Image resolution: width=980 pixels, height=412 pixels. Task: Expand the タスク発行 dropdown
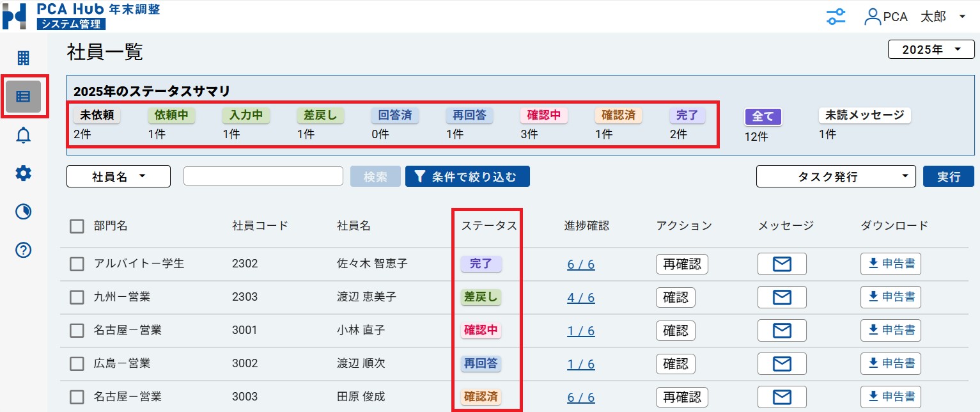click(836, 177)
